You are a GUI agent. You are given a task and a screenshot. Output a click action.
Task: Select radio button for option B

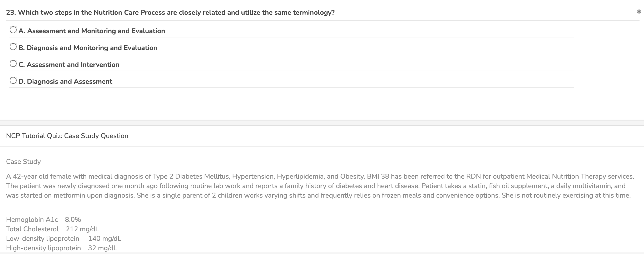click(x=13, y=47)
